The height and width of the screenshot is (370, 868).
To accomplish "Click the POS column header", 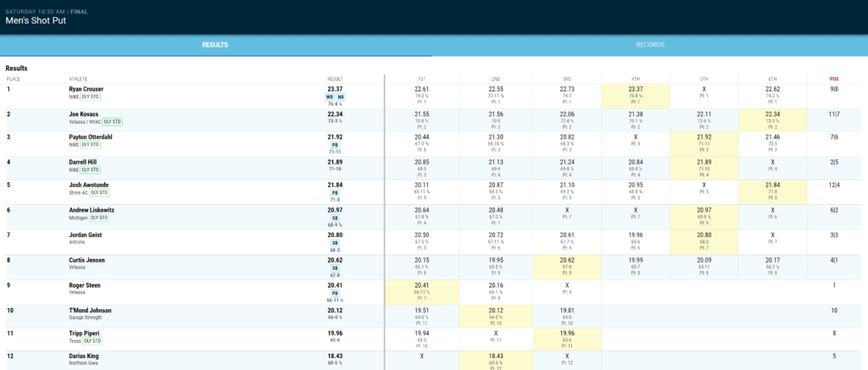I will (834, 79).
